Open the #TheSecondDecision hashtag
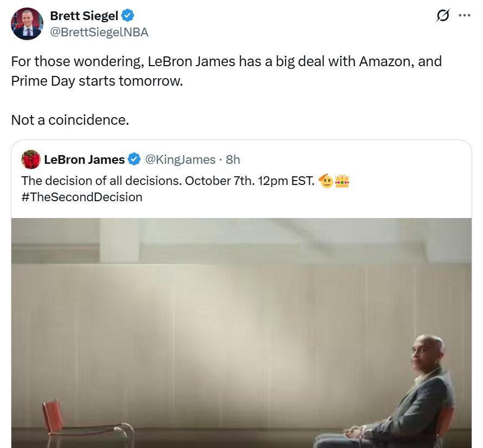 click(82, 197)
